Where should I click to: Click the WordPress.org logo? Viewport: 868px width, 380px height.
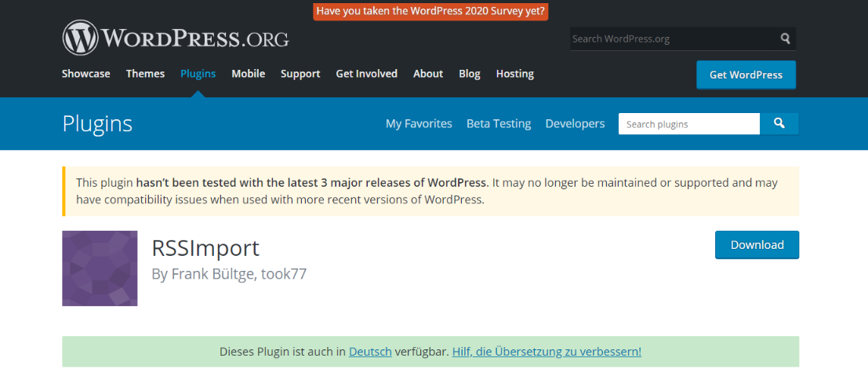176,38
